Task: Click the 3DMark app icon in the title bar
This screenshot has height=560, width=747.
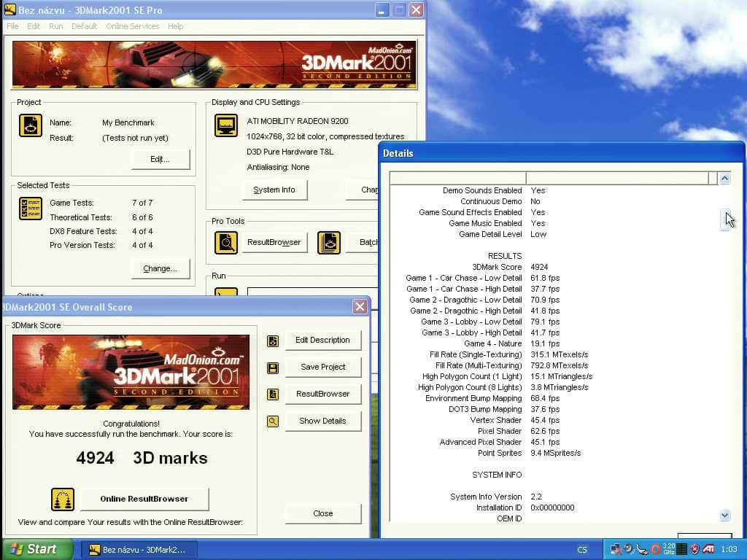Action: point(9,9)
